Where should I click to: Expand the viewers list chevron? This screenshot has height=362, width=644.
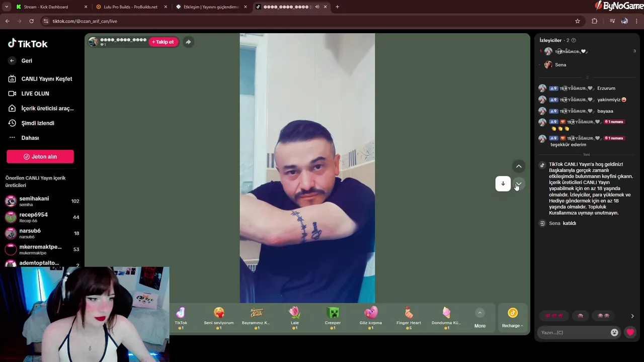click(587, 77)
